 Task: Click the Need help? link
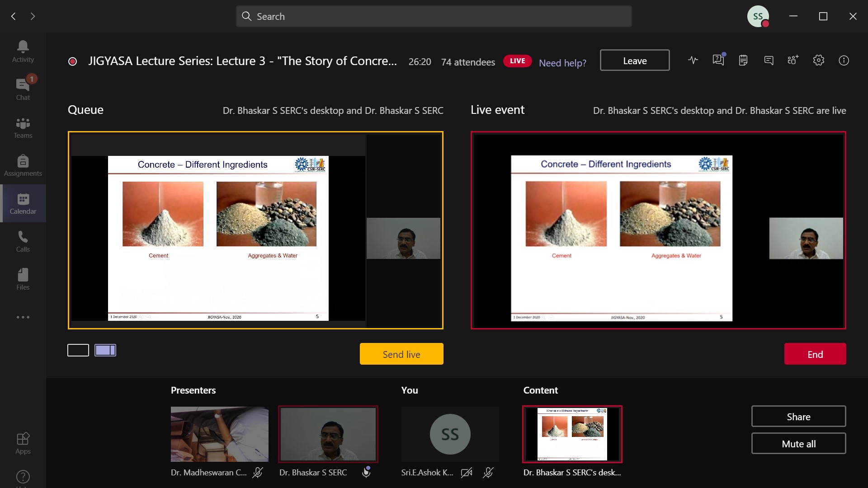pos(562,63)
